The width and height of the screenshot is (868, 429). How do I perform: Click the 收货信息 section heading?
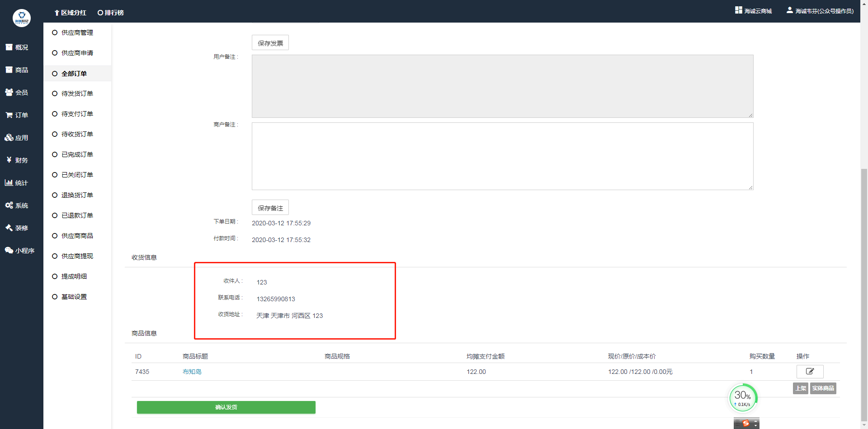click(144, 257)
